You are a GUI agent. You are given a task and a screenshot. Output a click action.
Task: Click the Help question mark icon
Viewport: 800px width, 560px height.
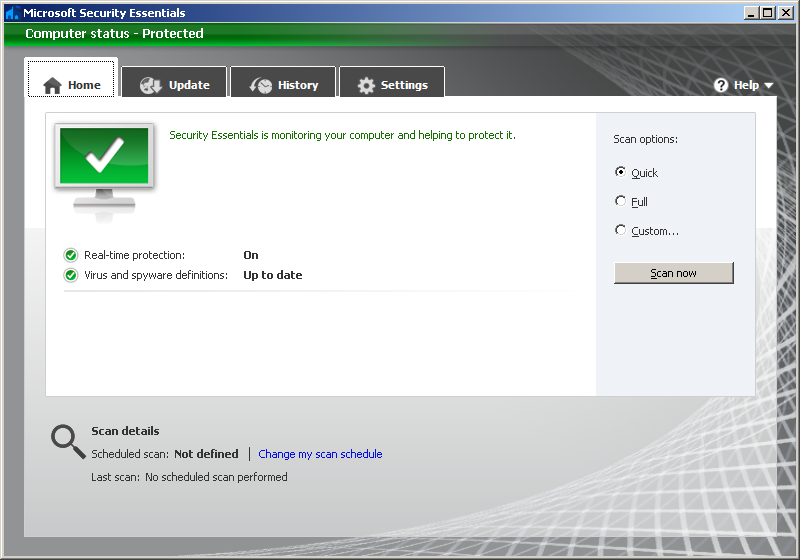(x=721, y=85)
